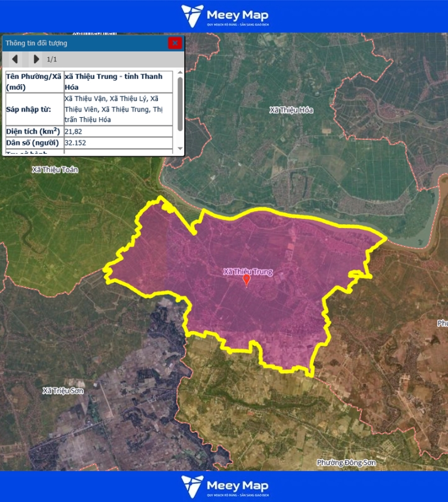
Task: Select the Xã Thiệu Toán map label
Action: tap(55, 170)
